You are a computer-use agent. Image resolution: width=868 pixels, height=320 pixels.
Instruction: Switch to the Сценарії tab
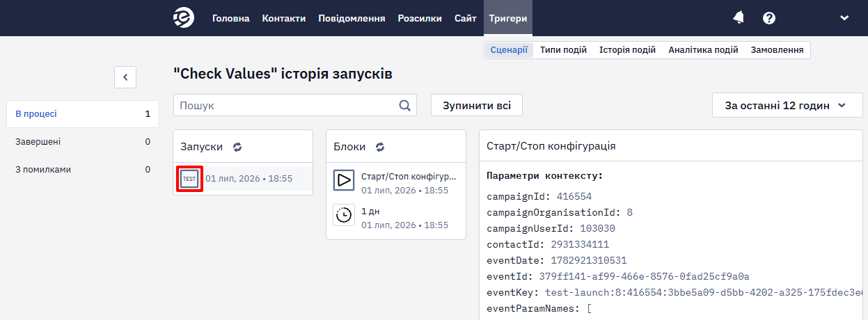click(509, 50)
